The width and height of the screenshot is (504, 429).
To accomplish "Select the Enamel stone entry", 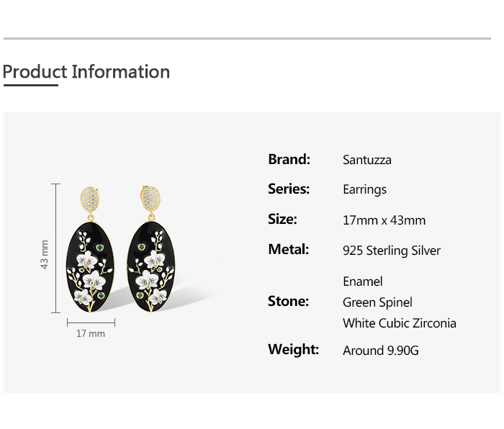I will pyautogui.click(x=363, y=281).
